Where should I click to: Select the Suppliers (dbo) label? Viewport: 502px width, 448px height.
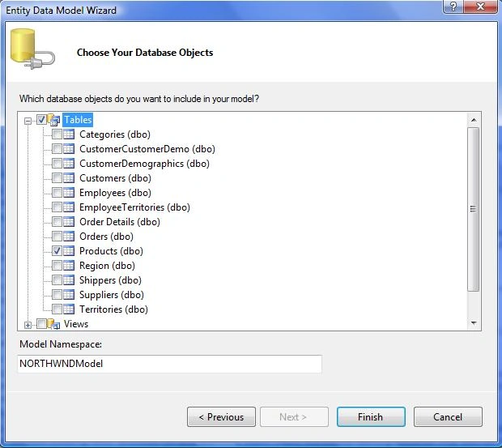click(x=112, y=295)
